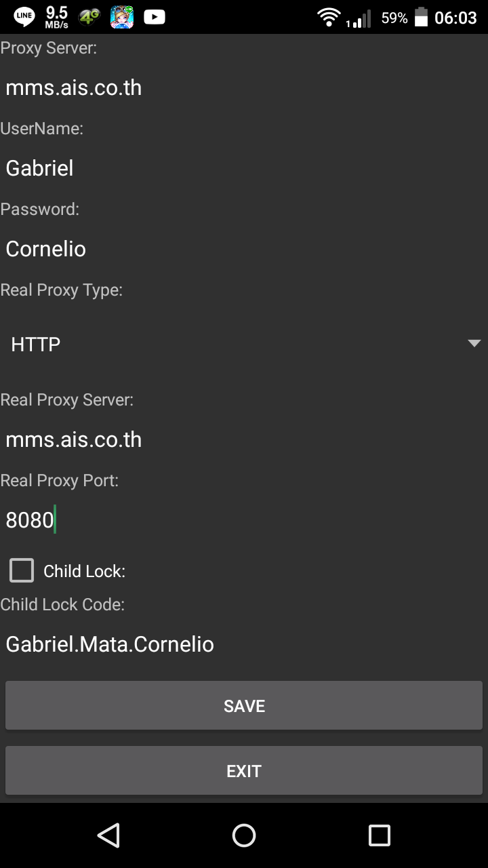Image resolution: width=488 pixels, height=868 pixels.
Task: Tap the Real Proxy Port 8080 field
Action: (x=244, y=520)
